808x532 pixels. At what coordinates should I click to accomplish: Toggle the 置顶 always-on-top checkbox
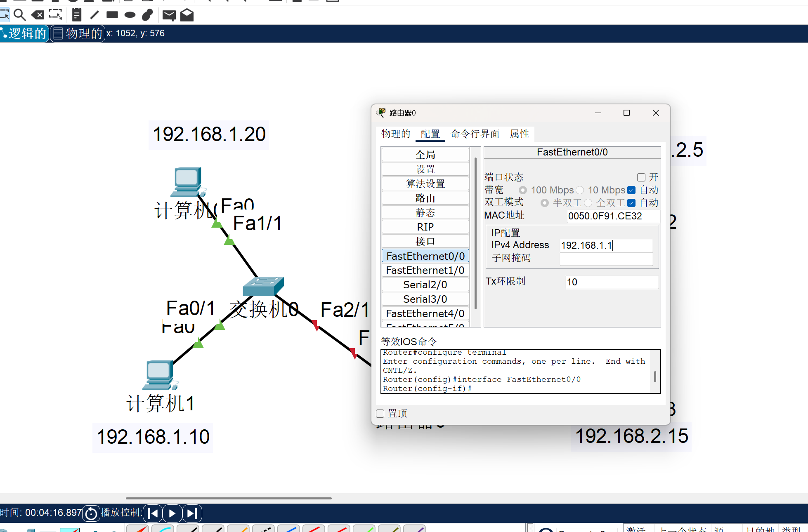(x=380, y=414)
